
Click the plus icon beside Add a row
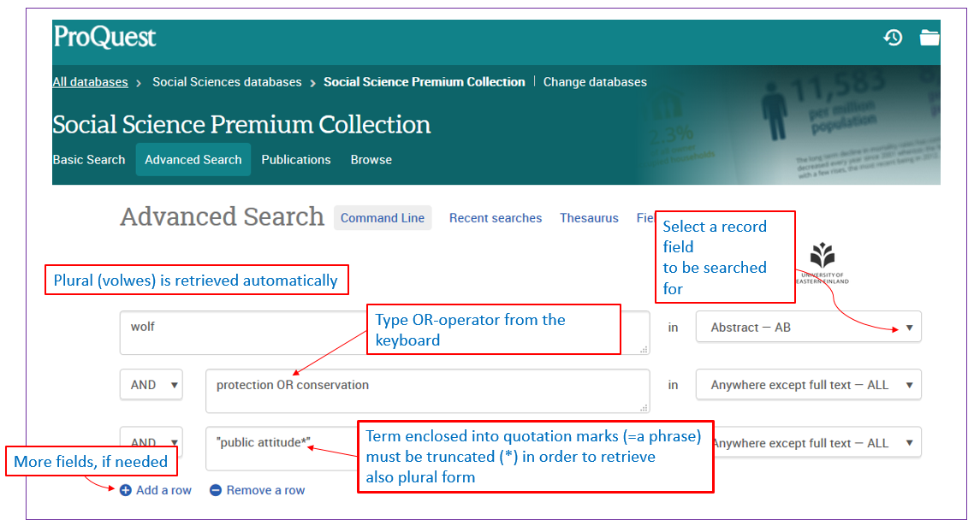click(x=126, y=490)
